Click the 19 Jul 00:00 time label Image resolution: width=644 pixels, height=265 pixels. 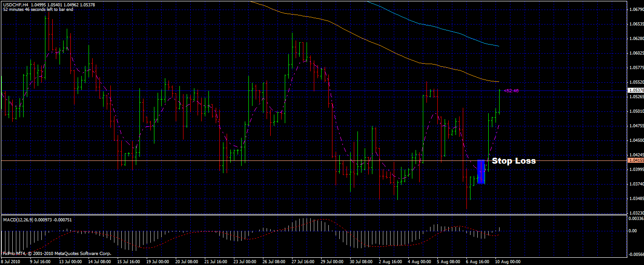coord(158,262)
